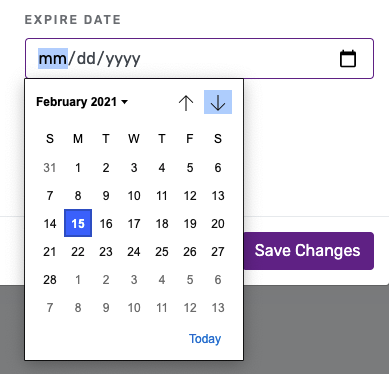Pick February 6 on Saturday column
This screenshot has height=374, width=389.
pyautogui.click(x=218, y=167)
